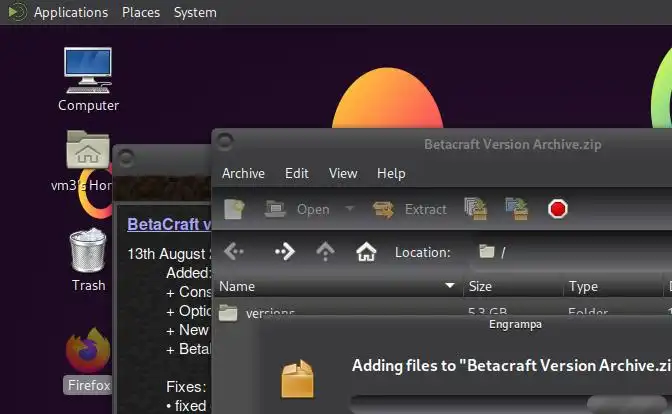Sort by the Size column header
Screen dimensions: 672x414
pos(513,286)
